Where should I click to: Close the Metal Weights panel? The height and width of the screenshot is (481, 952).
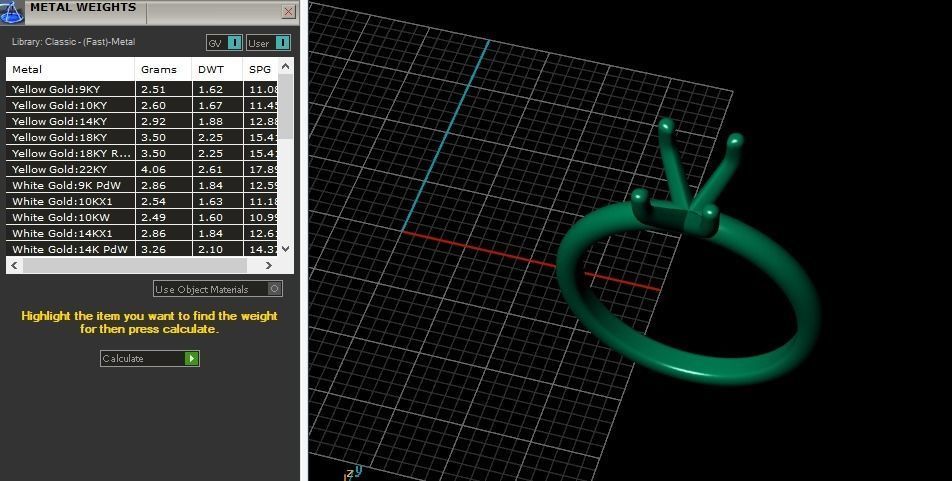[x=289, y=12]
